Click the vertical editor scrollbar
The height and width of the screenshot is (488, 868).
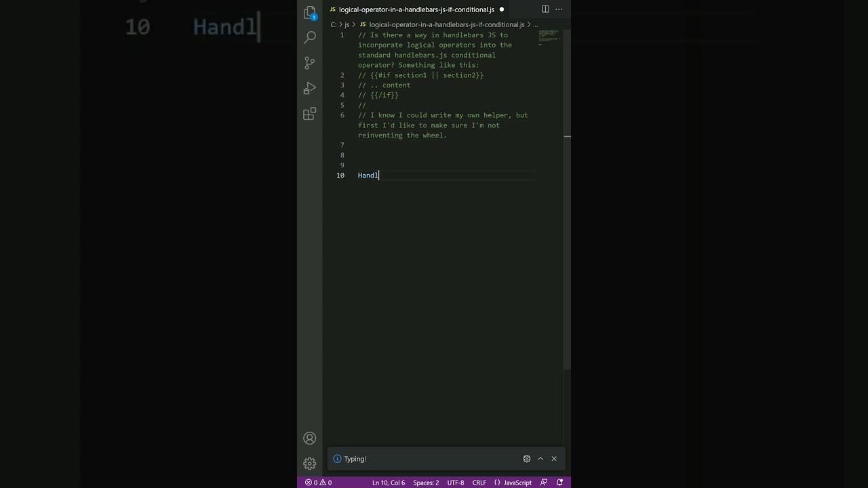click(568, 200)
